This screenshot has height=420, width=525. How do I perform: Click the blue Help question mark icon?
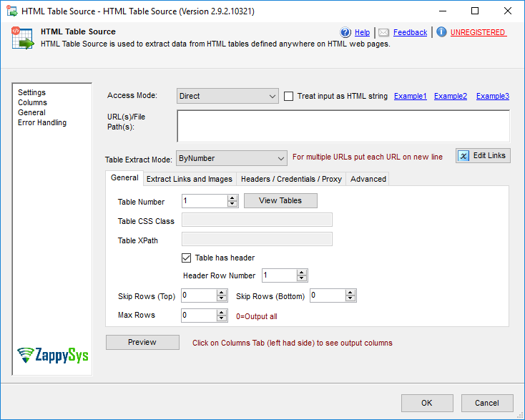click(345, 32)
